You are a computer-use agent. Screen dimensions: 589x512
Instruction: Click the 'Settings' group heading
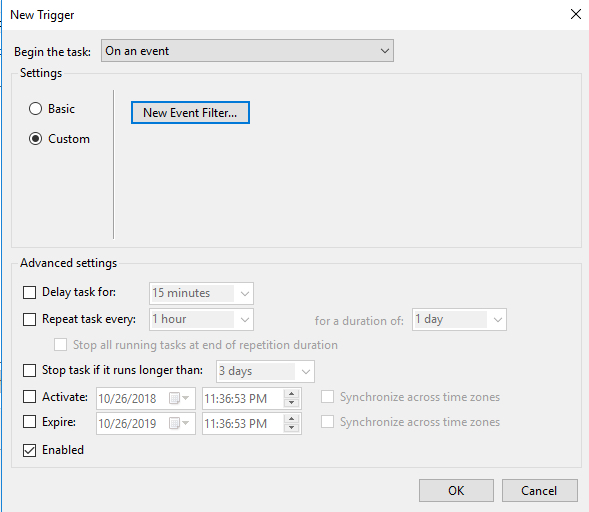(41, 73)
